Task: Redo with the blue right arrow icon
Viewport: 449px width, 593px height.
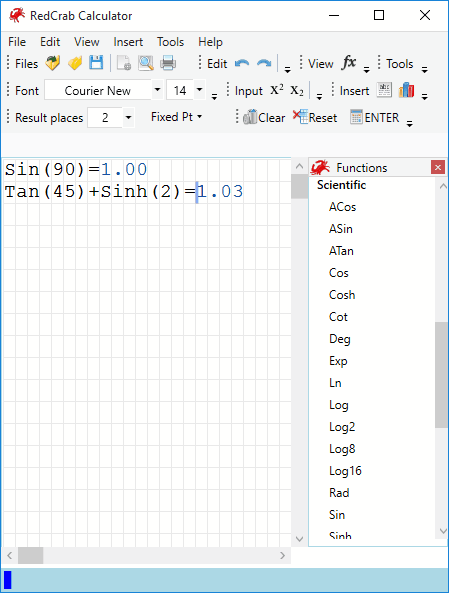Action: coord(264,63)
